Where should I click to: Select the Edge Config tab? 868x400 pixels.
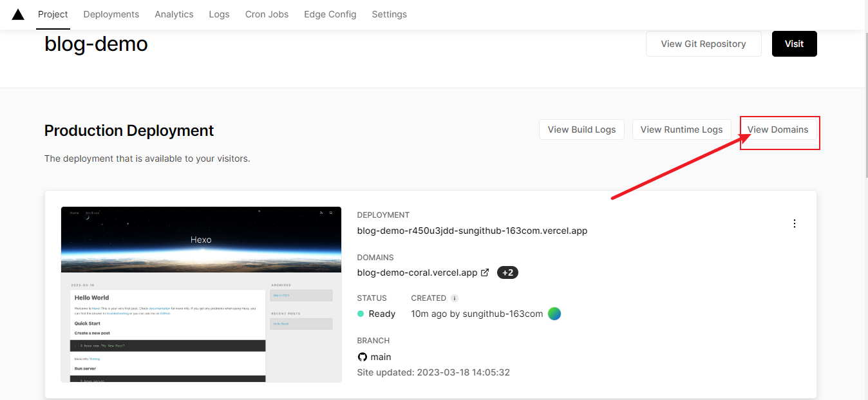pos(330,14)
